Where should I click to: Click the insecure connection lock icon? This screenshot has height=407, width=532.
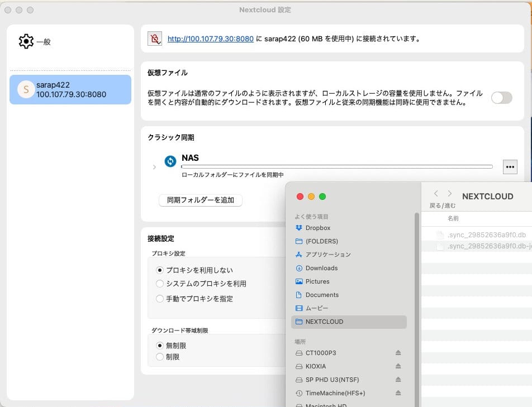click(155, 39)
